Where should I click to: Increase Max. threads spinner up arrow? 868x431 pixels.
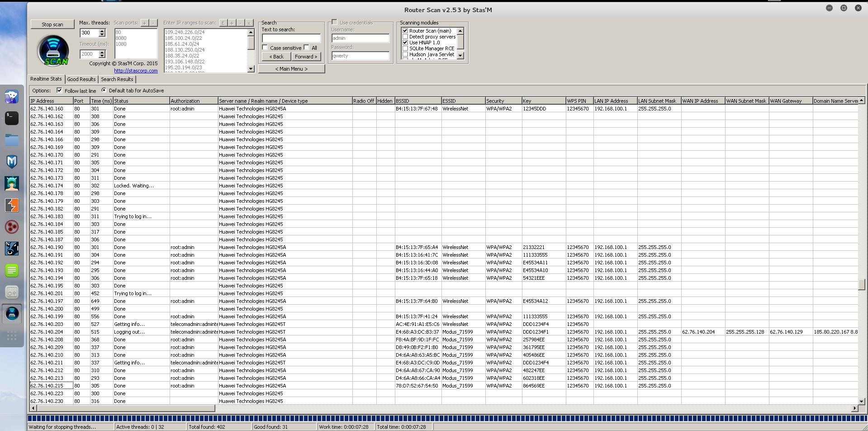[x=102, y=31]
